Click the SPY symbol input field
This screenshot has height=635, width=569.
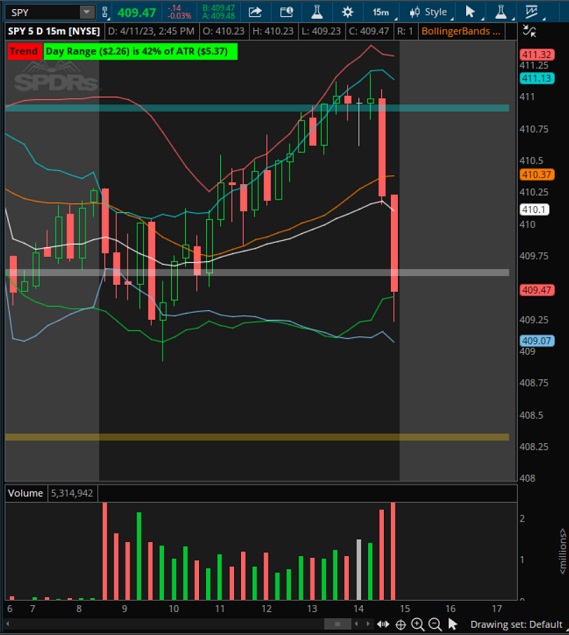[x=43, y=12]
